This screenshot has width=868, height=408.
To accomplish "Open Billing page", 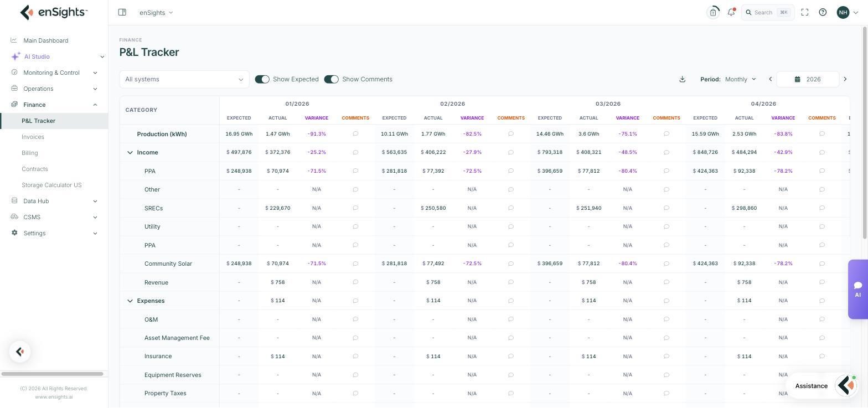I will [x=30, y=153].
